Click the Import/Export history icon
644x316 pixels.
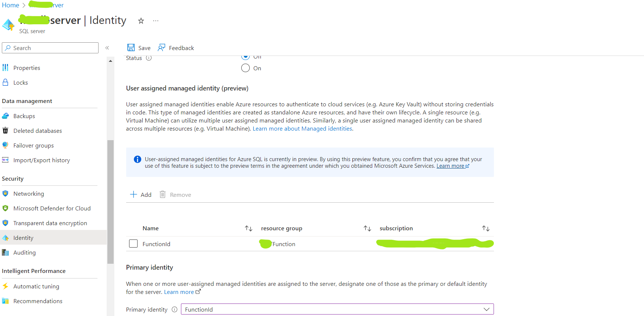5,160
